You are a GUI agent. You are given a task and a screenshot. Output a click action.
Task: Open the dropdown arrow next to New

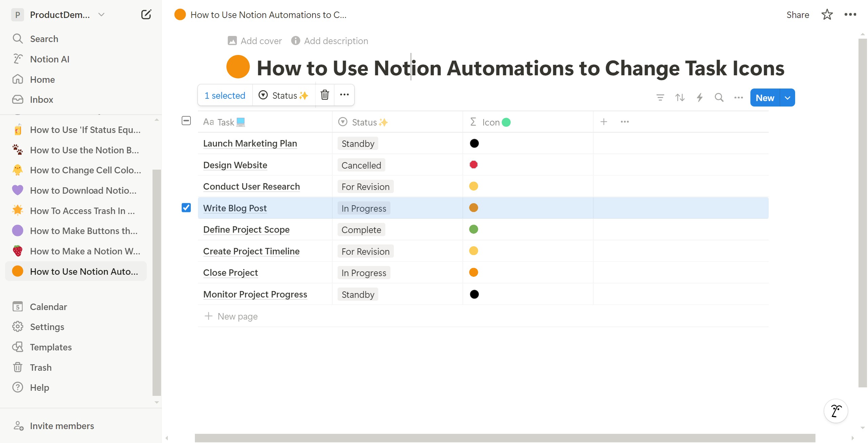(787, 98)
